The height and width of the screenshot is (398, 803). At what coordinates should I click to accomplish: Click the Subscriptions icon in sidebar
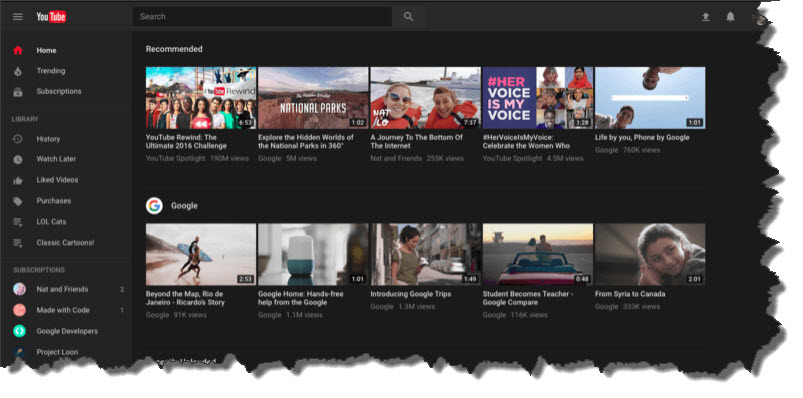click(18, 92)
